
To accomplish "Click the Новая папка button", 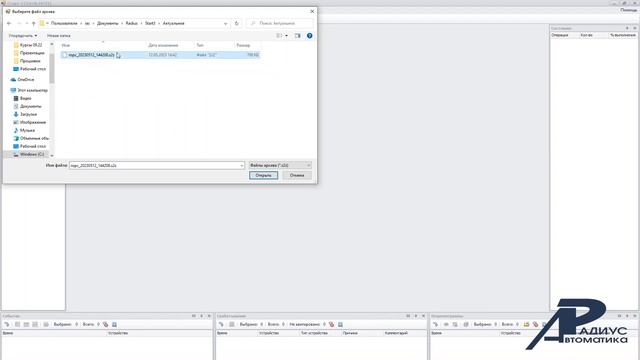I will point(58,36).
